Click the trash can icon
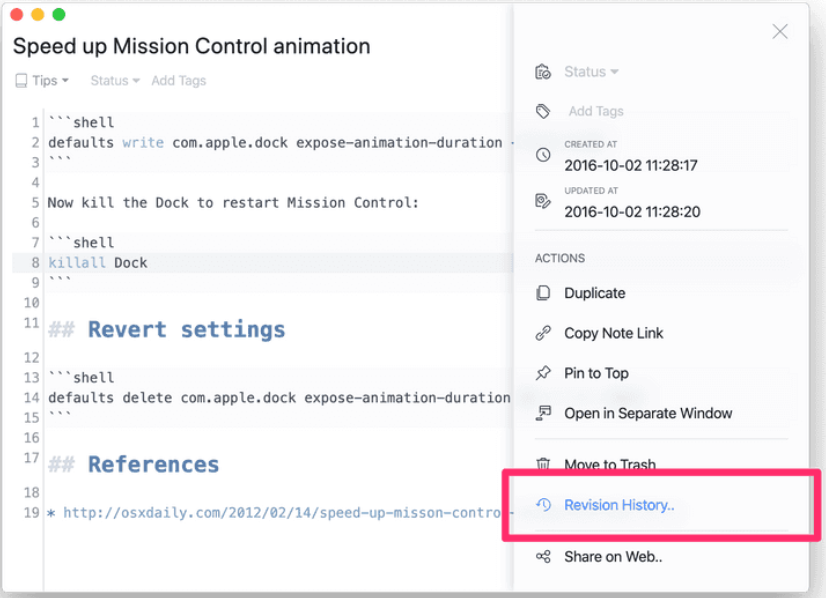 pyautogui.click(x=543, y=464)
